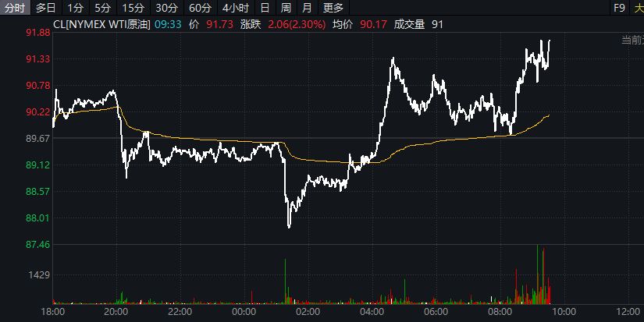The height and width of the screenshot is (322, 644).
Task: Open the 月 monthly chart
Action: [x=307, y=8]
